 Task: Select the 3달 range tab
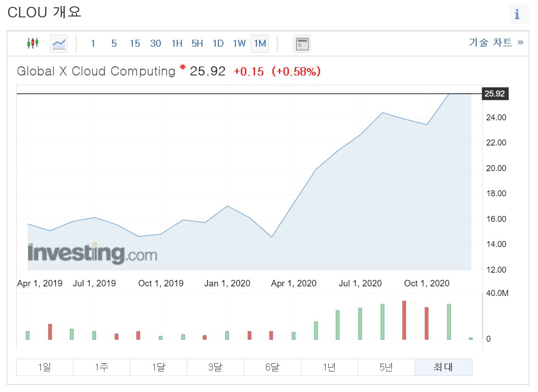(x=216, y=367)
